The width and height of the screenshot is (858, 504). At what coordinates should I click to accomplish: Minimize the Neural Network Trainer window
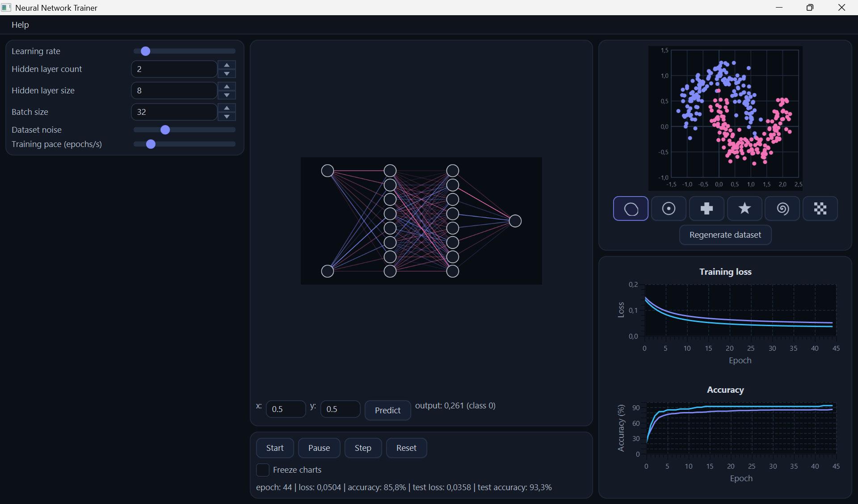[779, 8]
